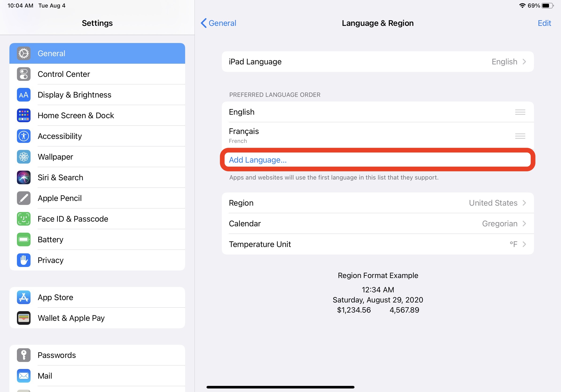
Task: Open Home Screen & Dock settings
Action: click(x=97, y=115)
